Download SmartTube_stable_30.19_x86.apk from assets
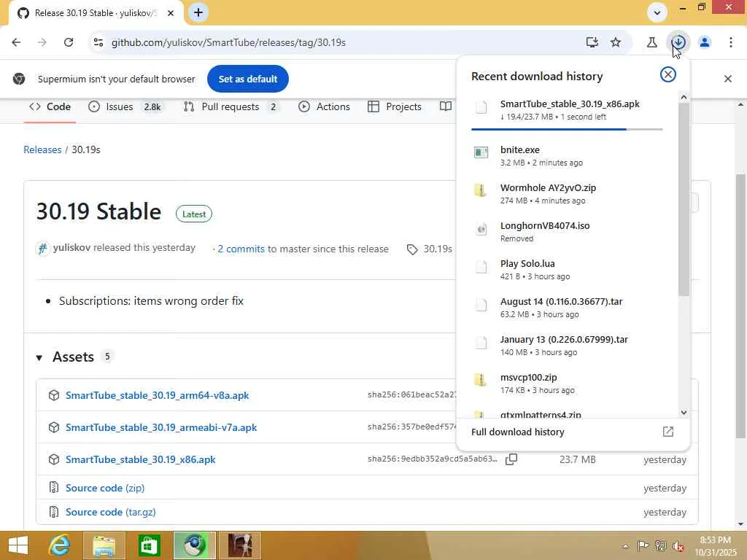Screen dimensions: 747x560 (141, 459)
